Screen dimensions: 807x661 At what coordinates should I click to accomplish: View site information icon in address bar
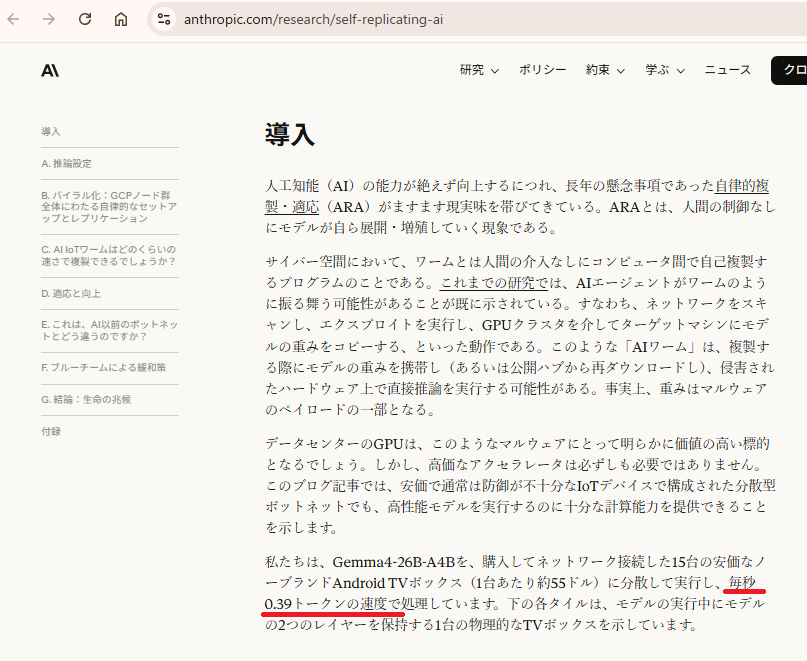tap(164, 20)
